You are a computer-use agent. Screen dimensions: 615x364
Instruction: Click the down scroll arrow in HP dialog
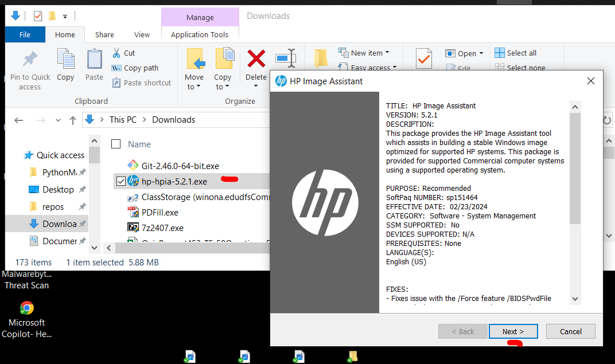(x=575, y=299)
